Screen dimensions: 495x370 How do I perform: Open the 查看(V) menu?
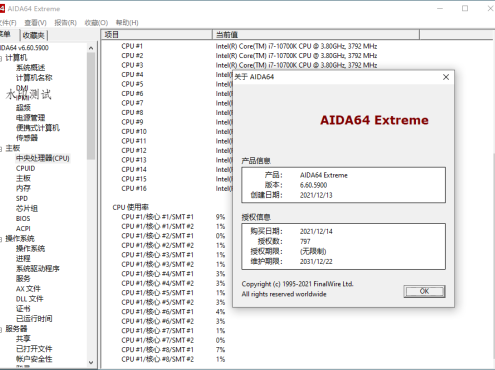click(35, 23)
